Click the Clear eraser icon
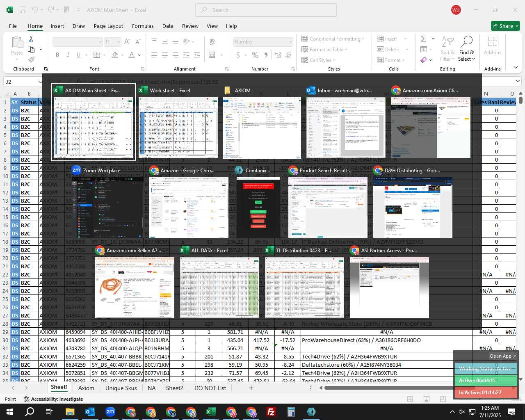 [424, 60]
